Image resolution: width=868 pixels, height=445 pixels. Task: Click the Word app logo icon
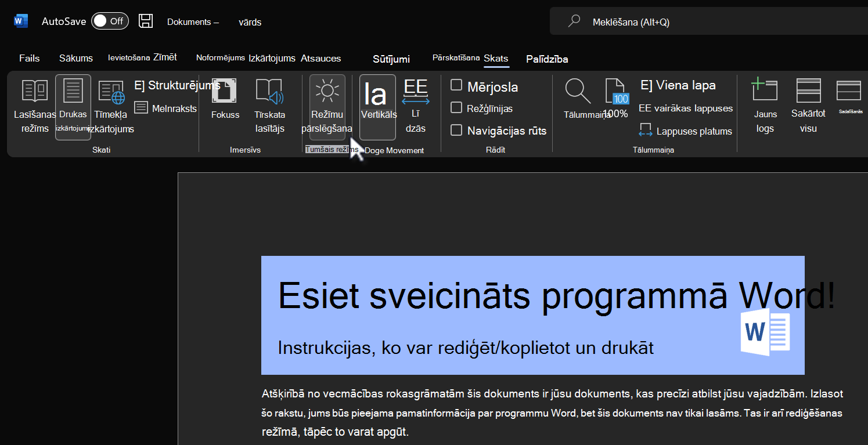click(x=21, y=21)
